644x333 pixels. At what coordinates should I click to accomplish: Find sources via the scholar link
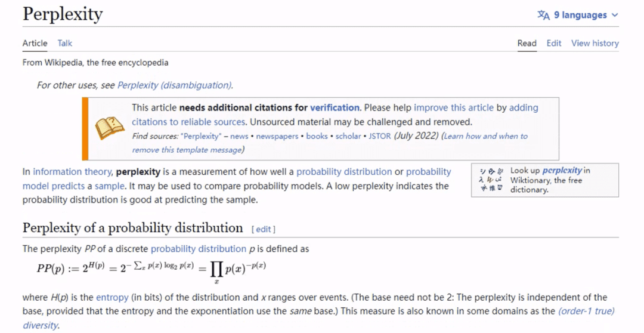[348, 136]
